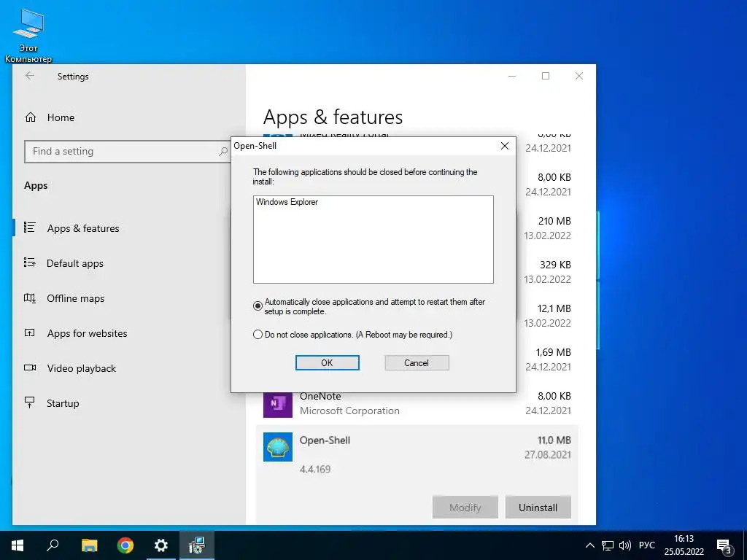Click the Find a setting search box

[x=127, y=152]
